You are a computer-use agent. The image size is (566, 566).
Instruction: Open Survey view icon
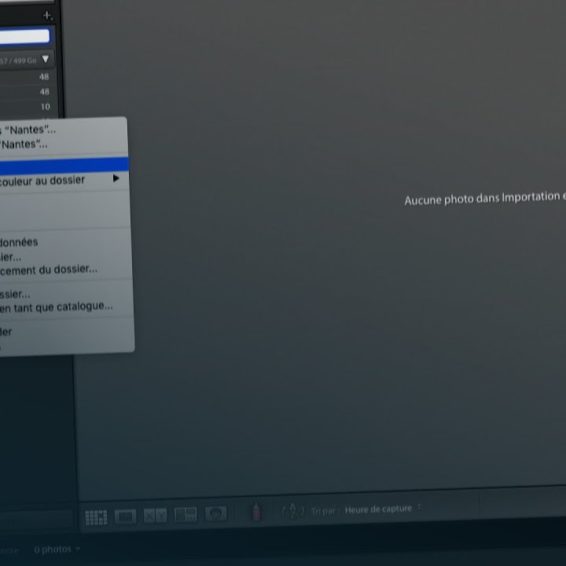click(186, 514)
